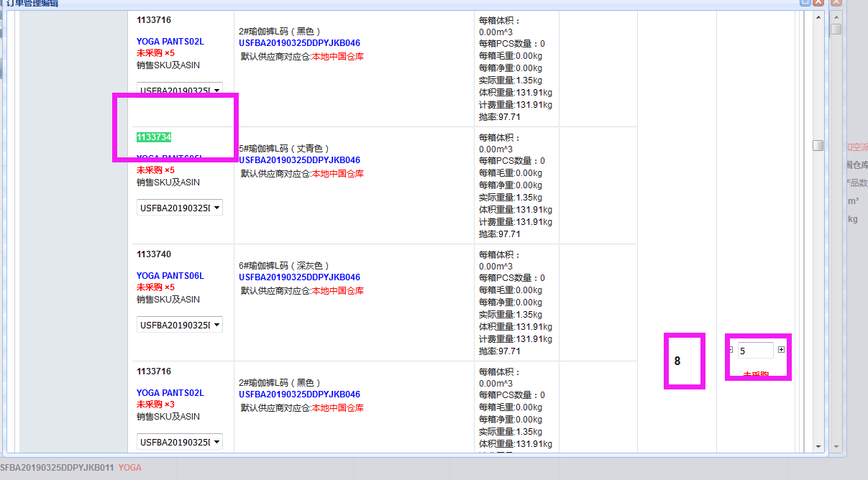Increase quantity with the plus stepper beside 5
Screen dimensions: 868x480
781,350
